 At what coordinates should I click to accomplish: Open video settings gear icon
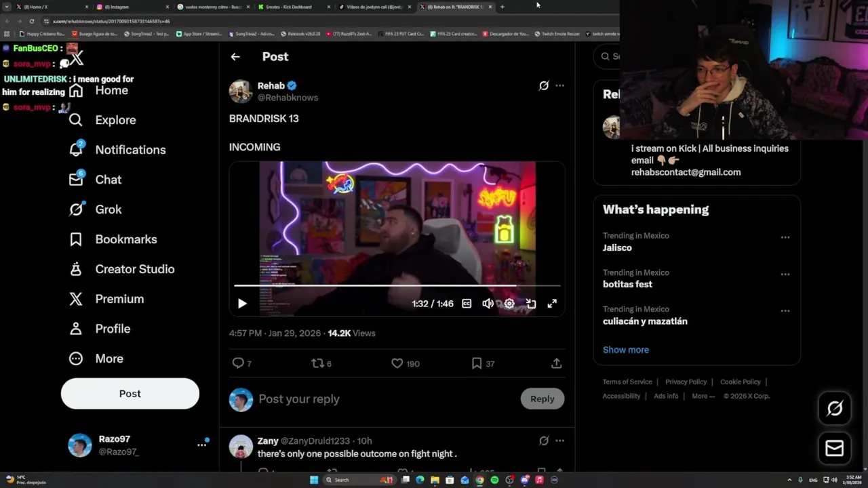[x=509, y=304]
